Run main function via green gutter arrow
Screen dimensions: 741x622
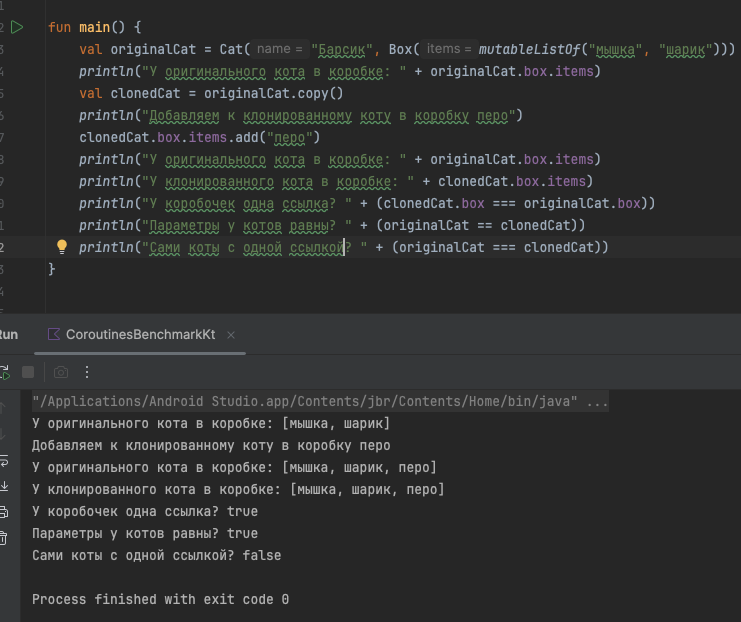[x=17, y=27]
